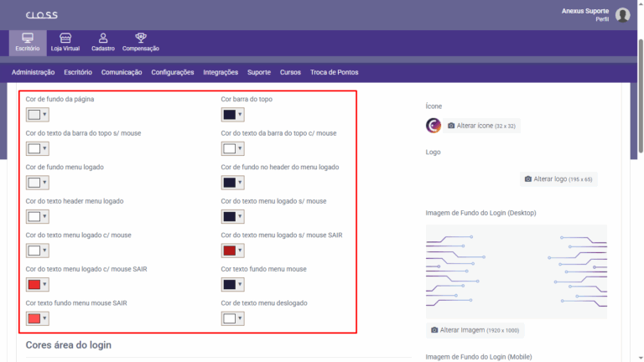Click red swatch for texto fundo menu mouse SAIR
This screenshot has width=644, height=362.
coord(34,318)
